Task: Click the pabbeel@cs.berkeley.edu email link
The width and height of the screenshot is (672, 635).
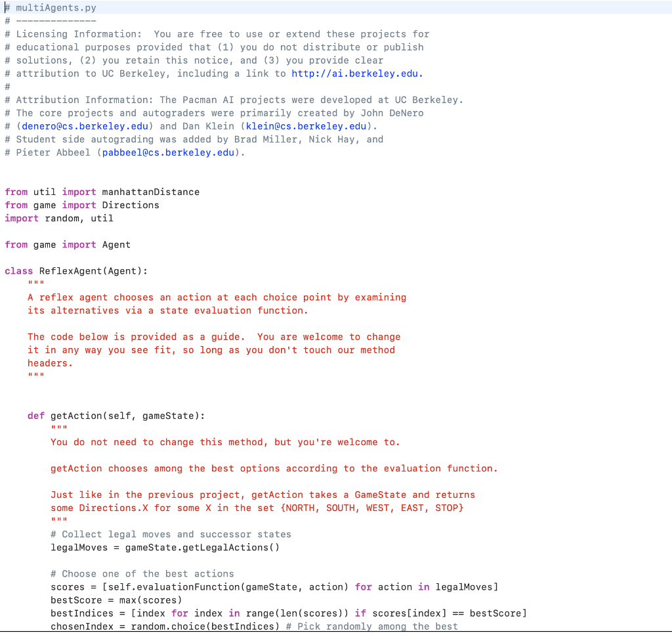Action: click(x=169, y=152)
